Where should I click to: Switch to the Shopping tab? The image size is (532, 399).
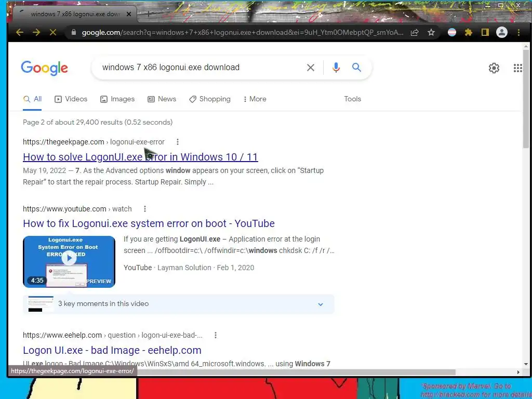(210, 99)
